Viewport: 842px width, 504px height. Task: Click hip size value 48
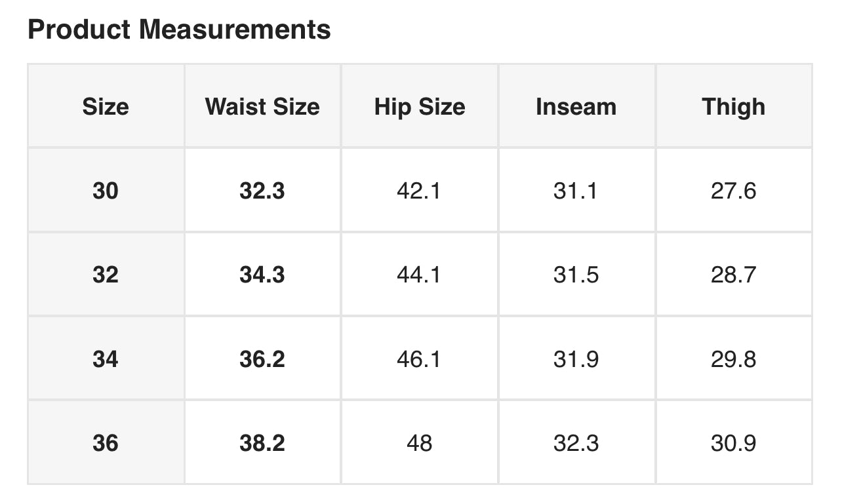point(420,443)
